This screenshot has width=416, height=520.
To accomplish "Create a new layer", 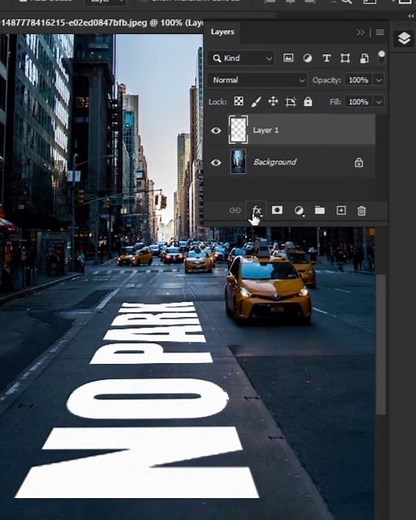I will [341, 210].
